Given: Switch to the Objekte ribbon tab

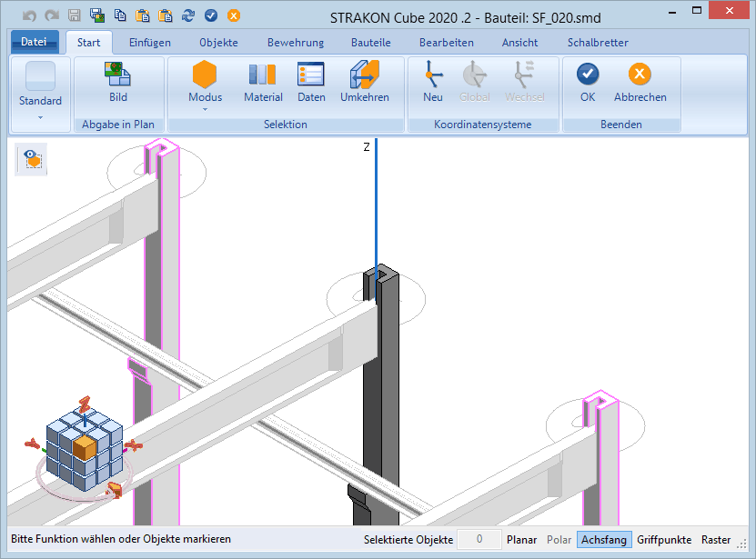Looking at the screenshot, I should pyautogui.click(x=218, y=43).
